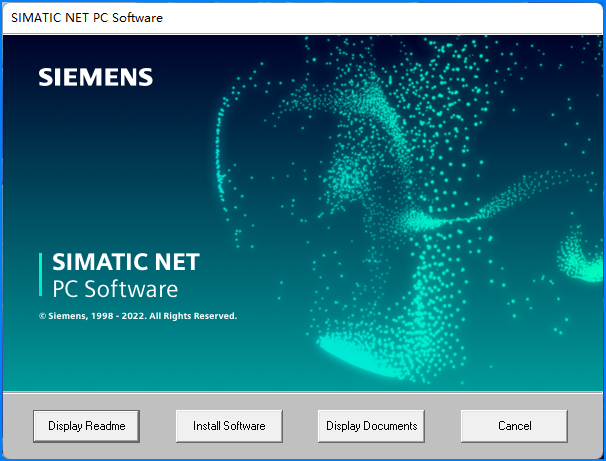This screenshot has width=606, height=461.
Task: Click the SIEMENS logo text
Action: coord(95,77)
